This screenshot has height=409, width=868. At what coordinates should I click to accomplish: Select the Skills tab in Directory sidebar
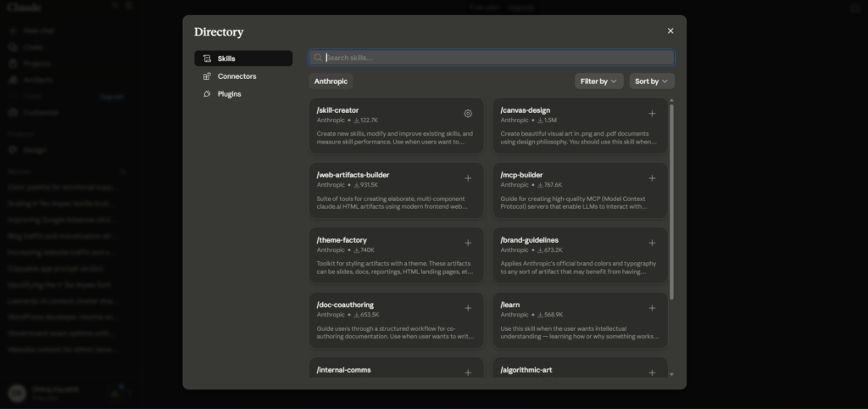point(243,59)
